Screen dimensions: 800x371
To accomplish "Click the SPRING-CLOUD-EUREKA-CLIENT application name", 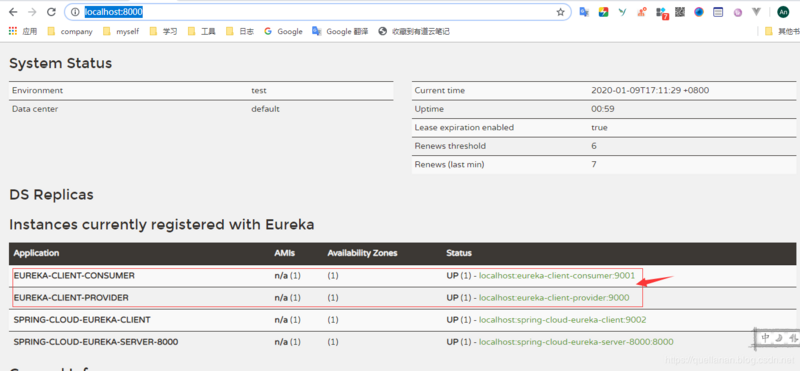I will pyautogui.click(x=82, y=320).
